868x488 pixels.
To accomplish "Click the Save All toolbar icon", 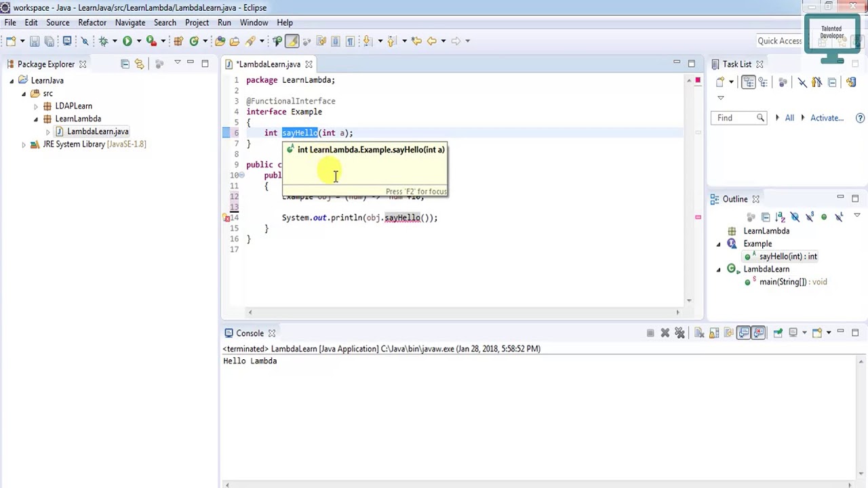I will click(x=49, y=41).
